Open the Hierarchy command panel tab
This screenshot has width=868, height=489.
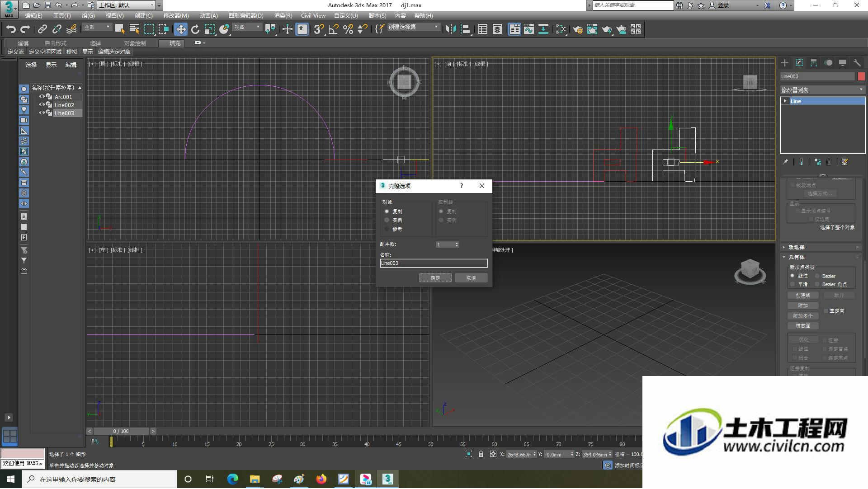[x=814, y=63]
